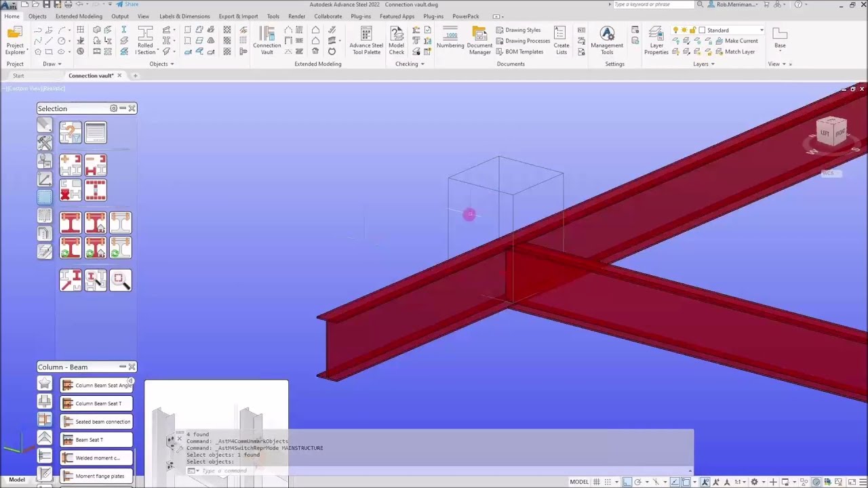Select Moment flange plates connection
The width and height of the screenshot is (868, 488).
(96, 476)
